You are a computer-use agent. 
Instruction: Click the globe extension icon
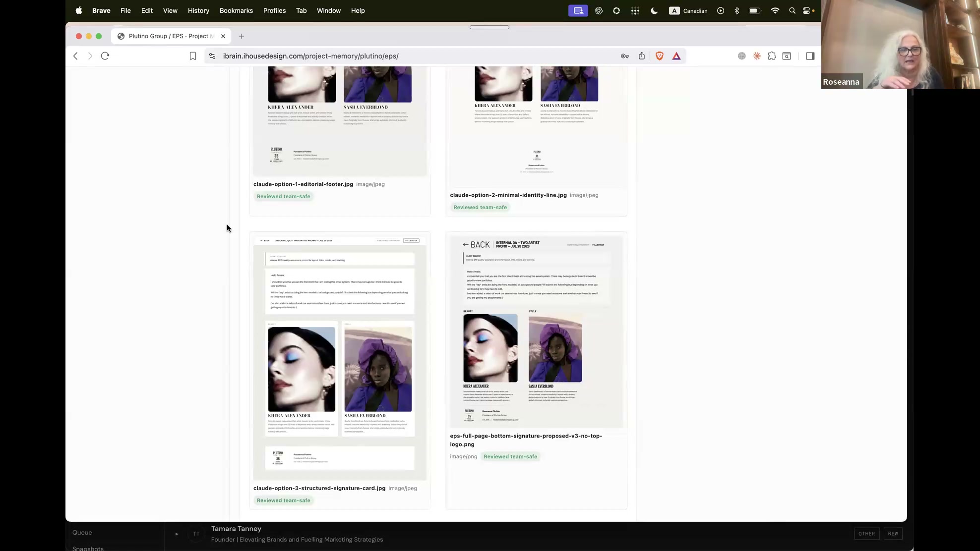pos(741,56)
